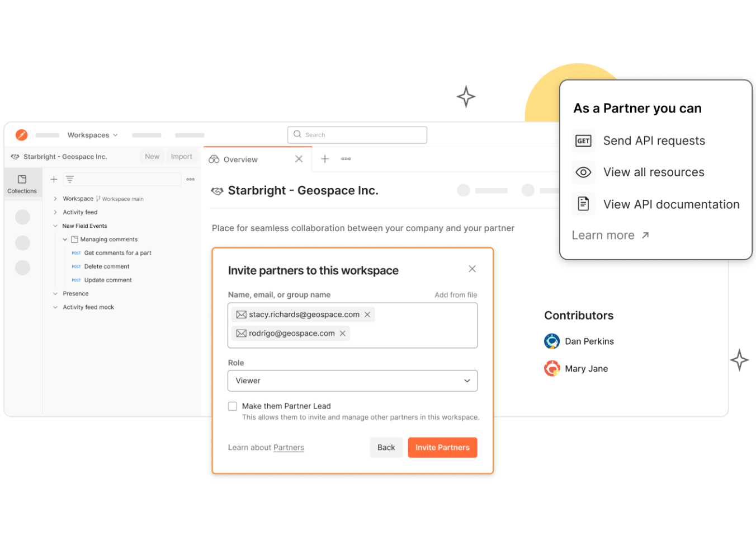This screenshot has height=544, width=756.
Task: Click the eye icon beside View all resources
Action: (x=583, y=172)
